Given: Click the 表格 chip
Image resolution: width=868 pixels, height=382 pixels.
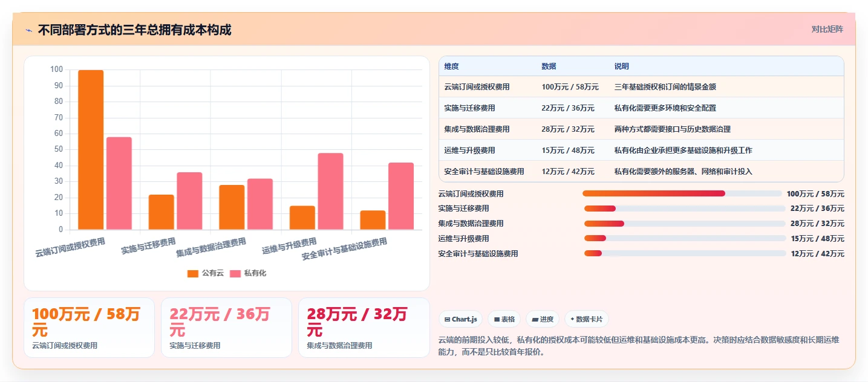Looking at the screenshot, I should tap(504, 319).
